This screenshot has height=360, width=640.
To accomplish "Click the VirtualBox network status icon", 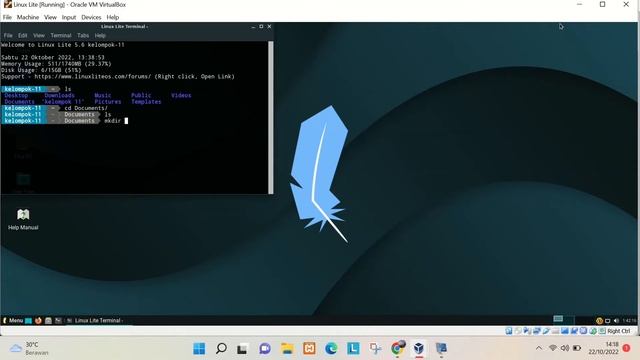I will click(x=537, y=331).
